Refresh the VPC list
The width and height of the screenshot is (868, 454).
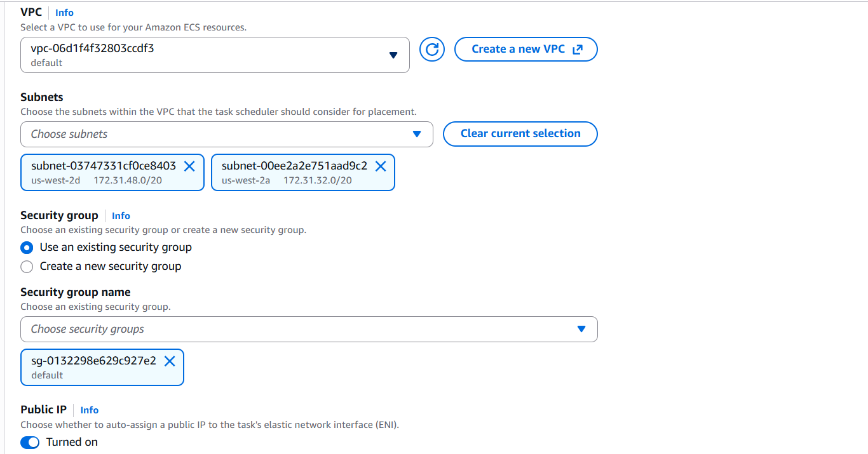(431, 49)
